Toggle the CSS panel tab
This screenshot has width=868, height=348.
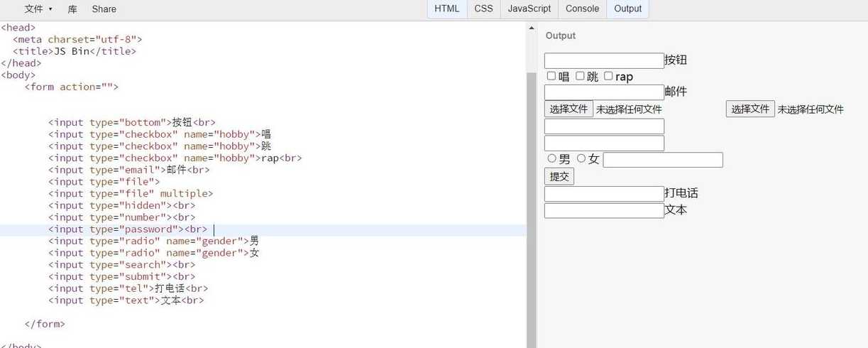tap(483, 9)
